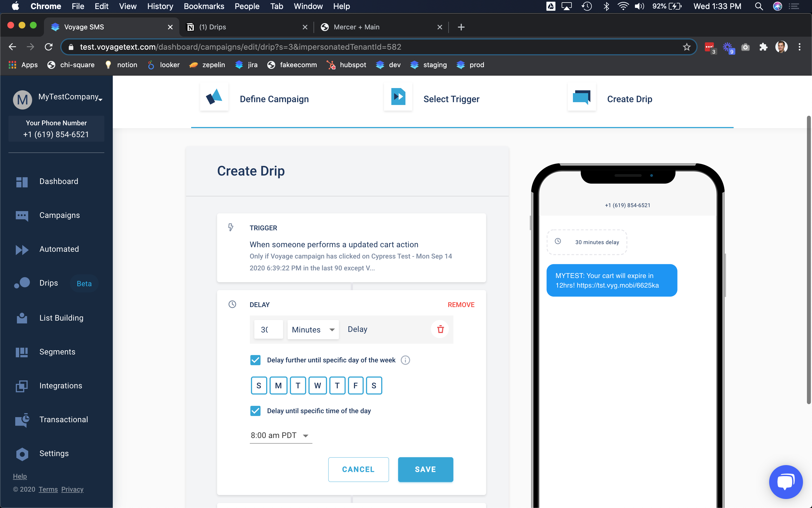Open macOS Spotlight search
This screenshot has width=812, height=508.
click(759, 6)
